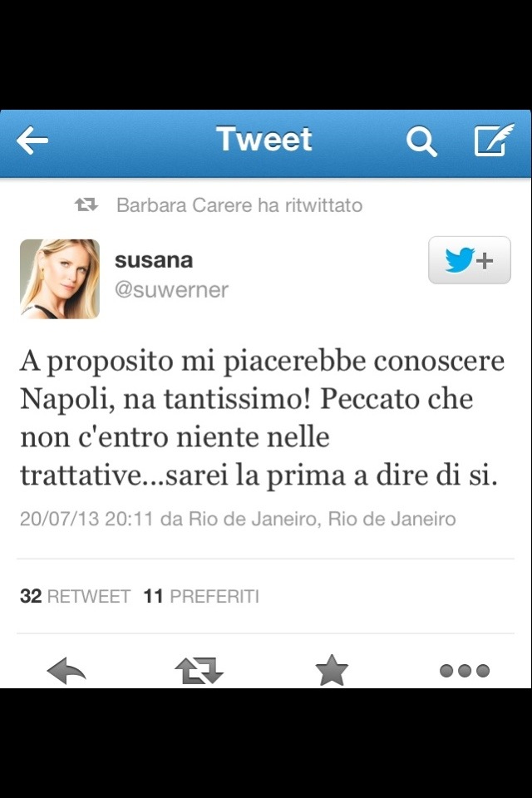Open the @suwerner handle
532x798 pixels.
coord(171,290)
